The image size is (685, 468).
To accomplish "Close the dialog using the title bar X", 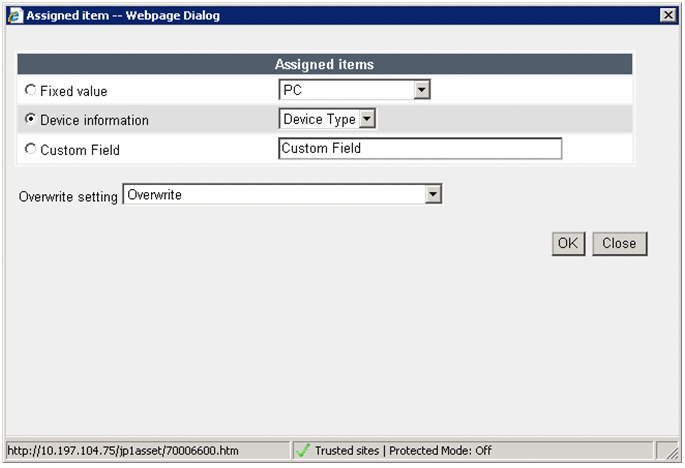I will [x=667, y=15].
